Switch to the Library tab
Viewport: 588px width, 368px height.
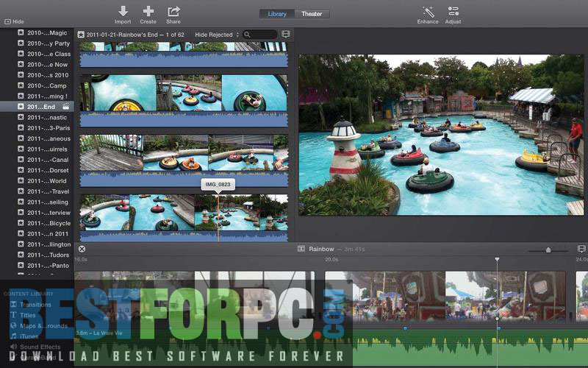pos(277,14)
